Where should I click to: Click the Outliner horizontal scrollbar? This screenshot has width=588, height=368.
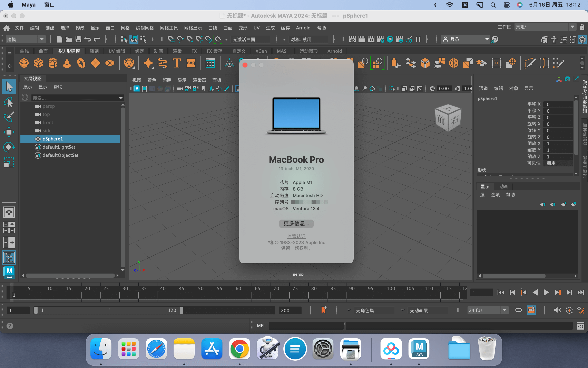coord(70,276)
